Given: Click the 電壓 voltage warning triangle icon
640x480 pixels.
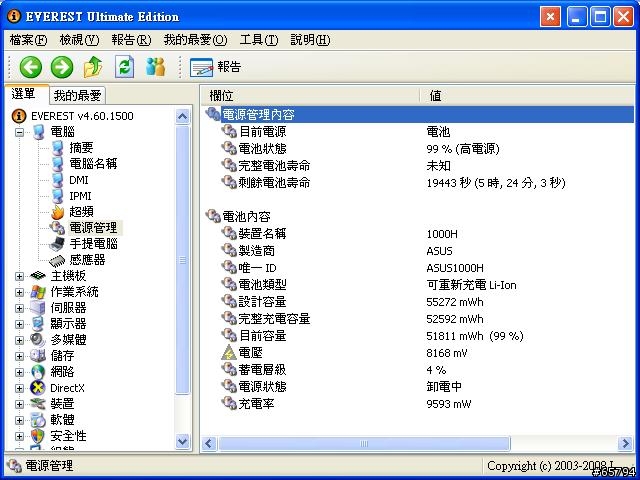Looking at the screenshot, I should [x=229, y=353].
